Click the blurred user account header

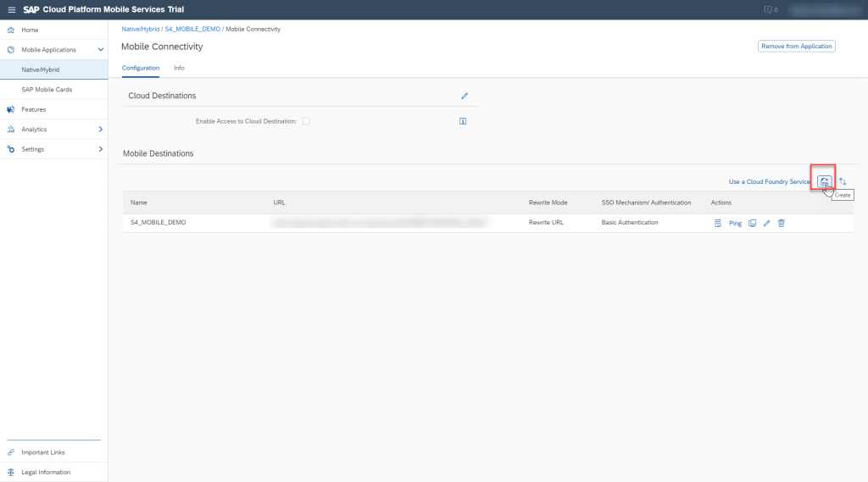point(825,9)
